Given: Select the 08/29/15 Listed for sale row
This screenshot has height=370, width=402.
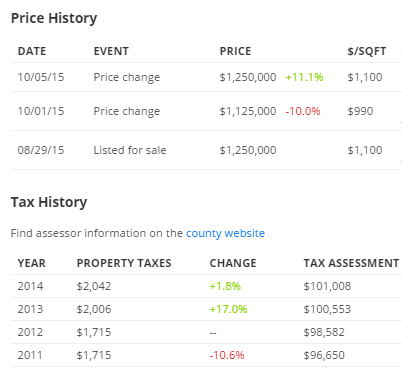Looking at the screenshot, I should point(206,150).
